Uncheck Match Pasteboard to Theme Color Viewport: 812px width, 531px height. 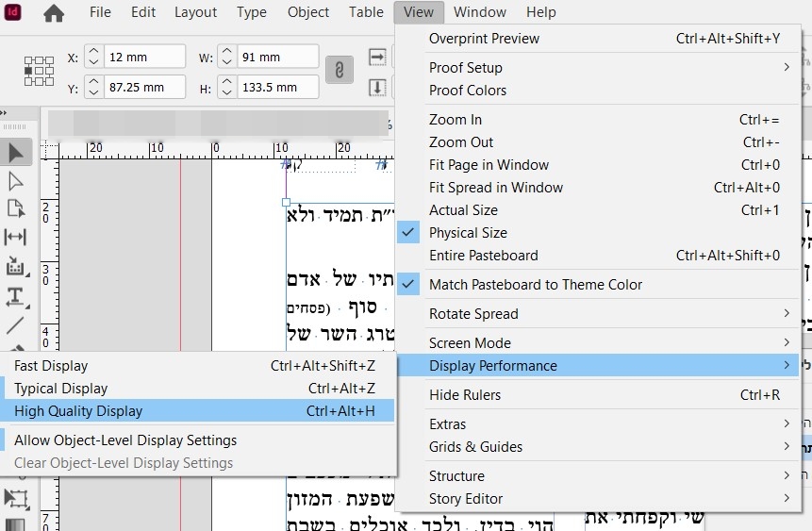coord(598,285)
